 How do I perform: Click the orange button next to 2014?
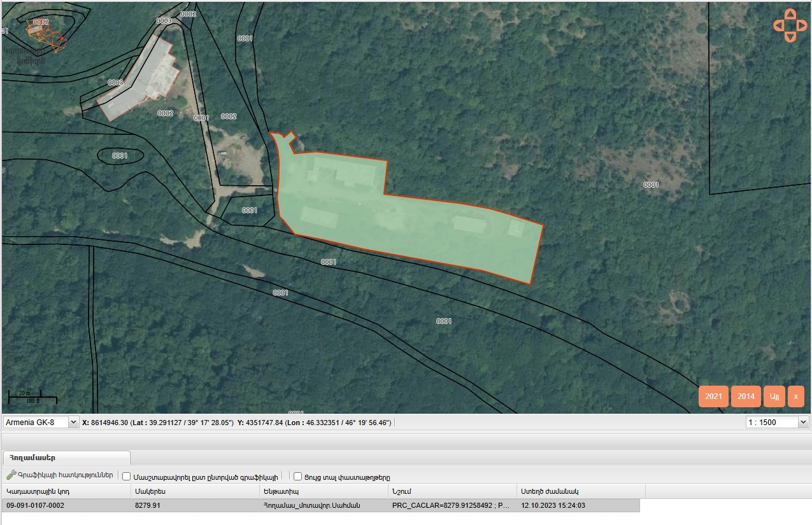point(774,396)
